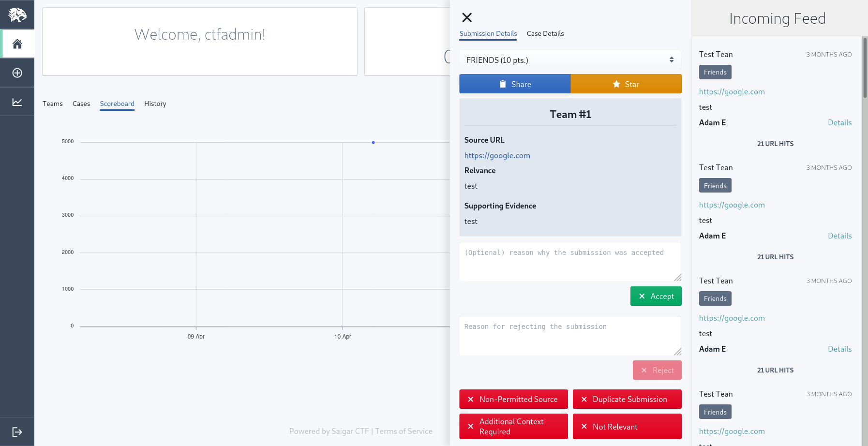Click the blue Share button
The height and width of the screenshot is (446, 868).
[x=515, y=84]
